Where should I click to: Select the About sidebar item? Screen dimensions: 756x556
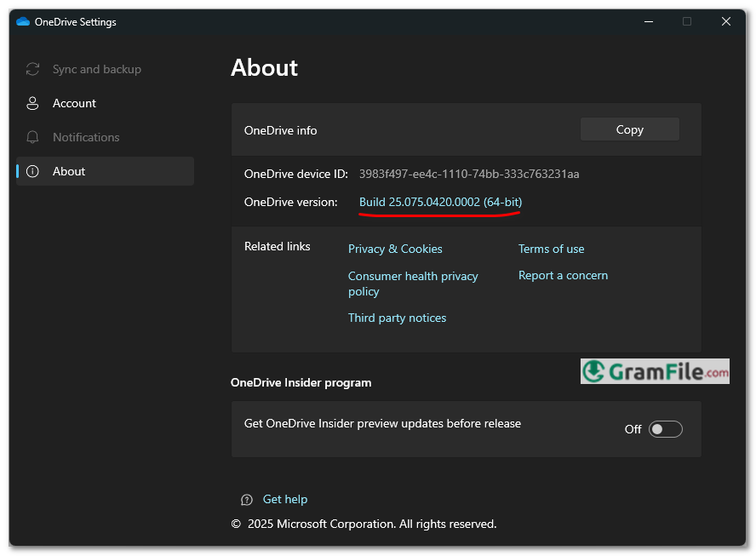click(x=105, y=171)
